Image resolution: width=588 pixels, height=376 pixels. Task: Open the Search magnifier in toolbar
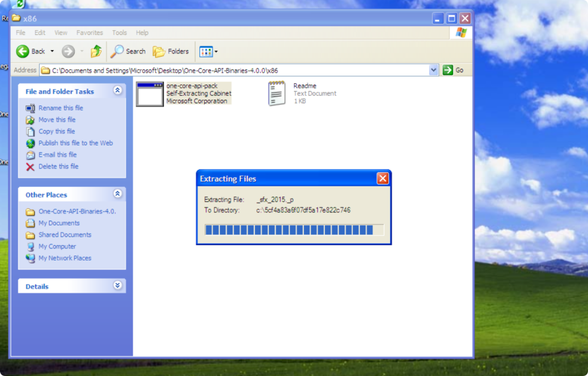(x=118, y=51)
